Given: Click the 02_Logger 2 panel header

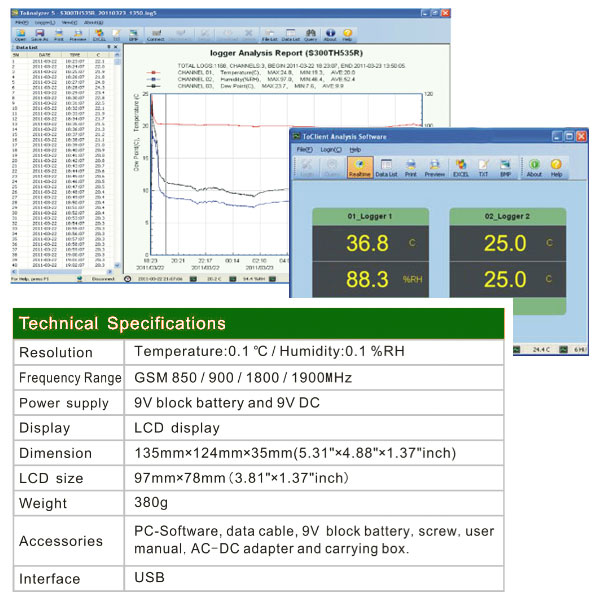Looking at the screenshot, I should click(507, 217).
